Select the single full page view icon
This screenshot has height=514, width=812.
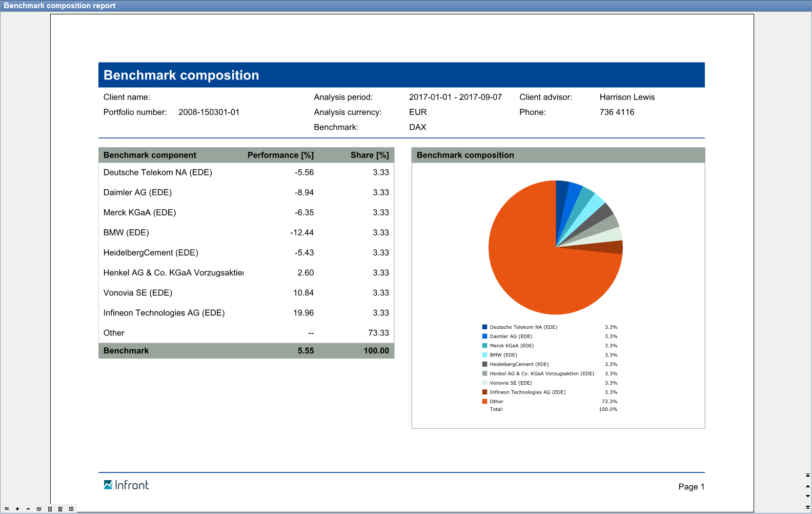pyautogui.click(x=50, y=509)
